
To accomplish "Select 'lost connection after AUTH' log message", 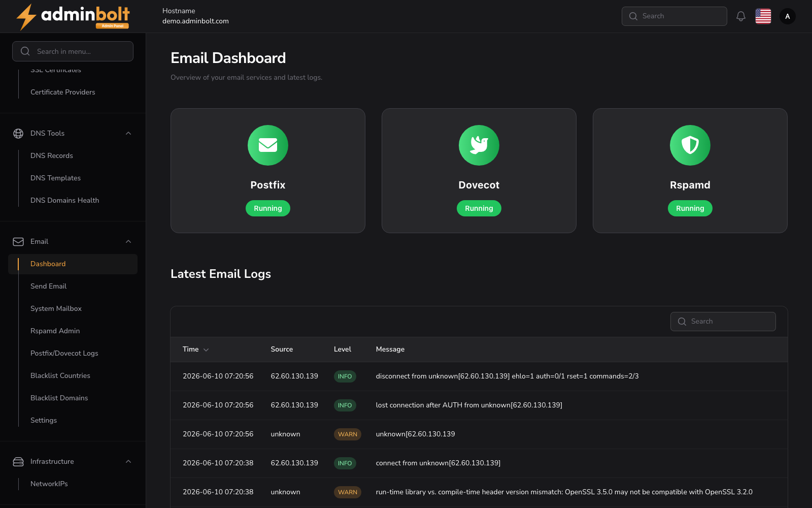I will 469,405.
